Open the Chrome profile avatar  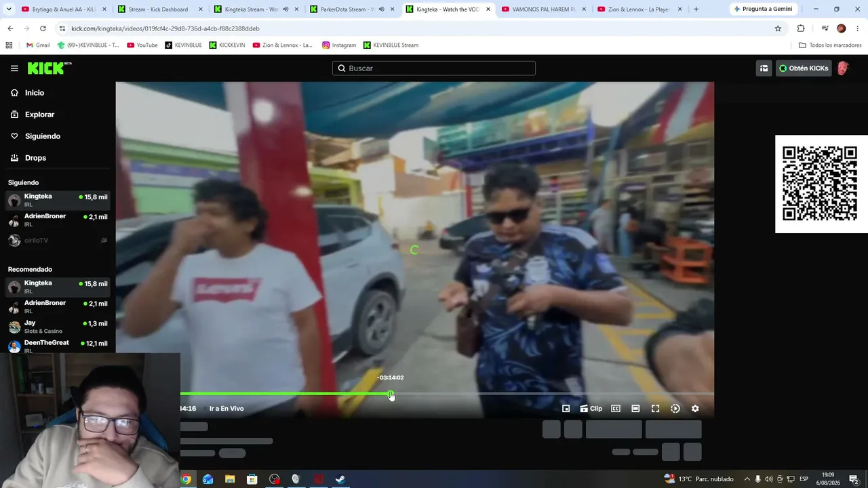[x=842, y=28]
